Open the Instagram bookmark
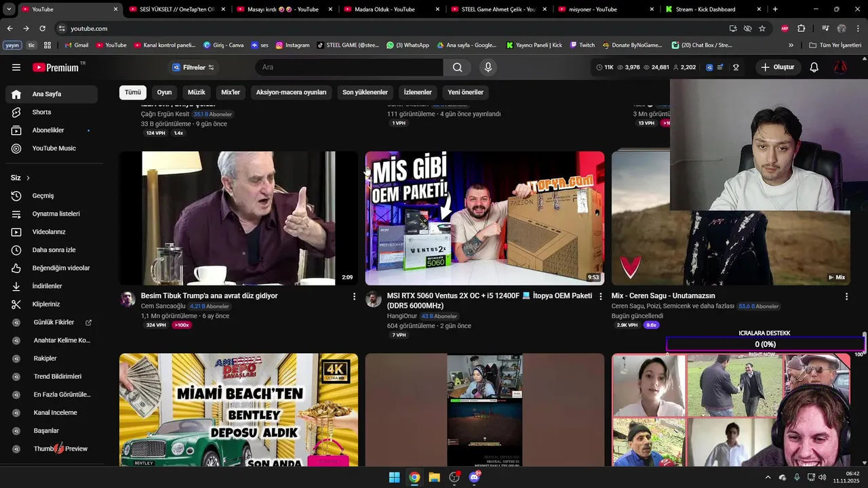Screen dimensions: 868x488 click(x=292, y=45)
